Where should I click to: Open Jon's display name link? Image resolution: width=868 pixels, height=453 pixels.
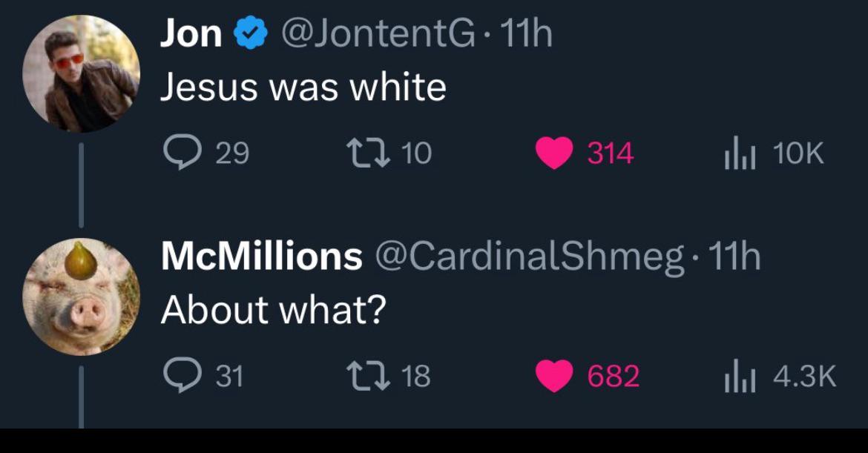pos(191,34)
